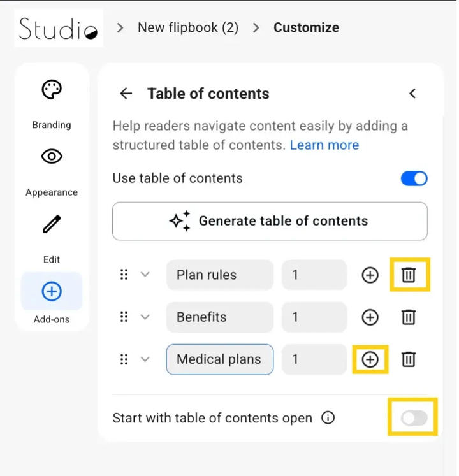
Task: Click page number field for Benefits
Action: point(314,317)
